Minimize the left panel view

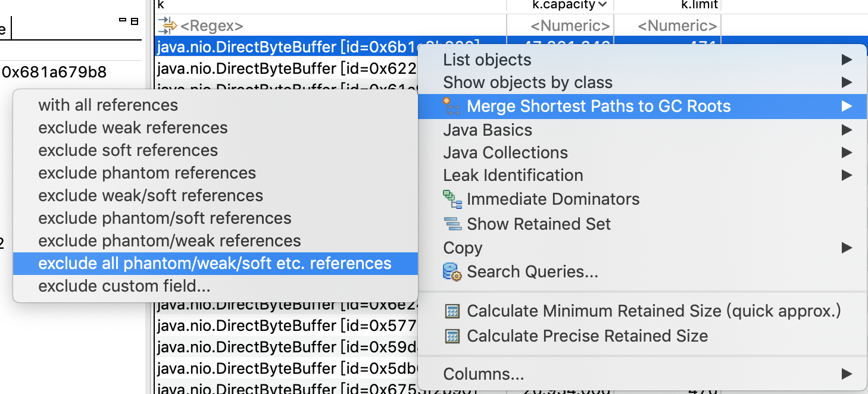(123, 21)
